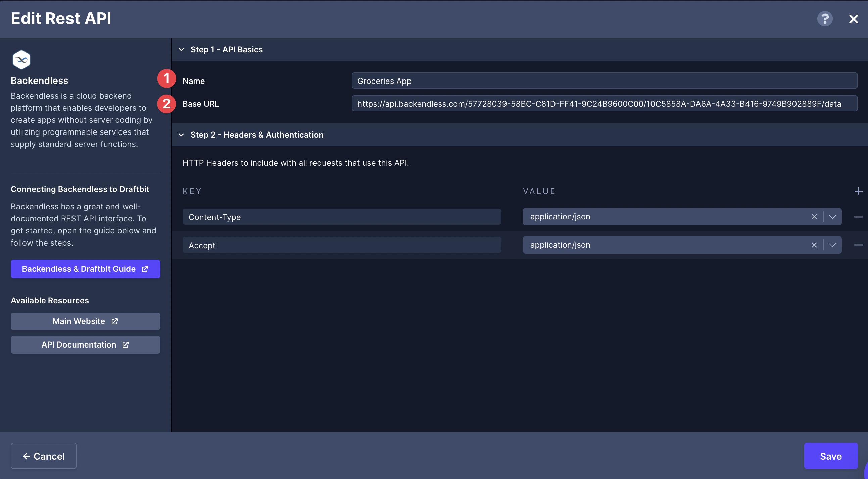Open the Accept value dropdown
The width and height of the screenshot is (868, 479).
[x=832, y=245]
